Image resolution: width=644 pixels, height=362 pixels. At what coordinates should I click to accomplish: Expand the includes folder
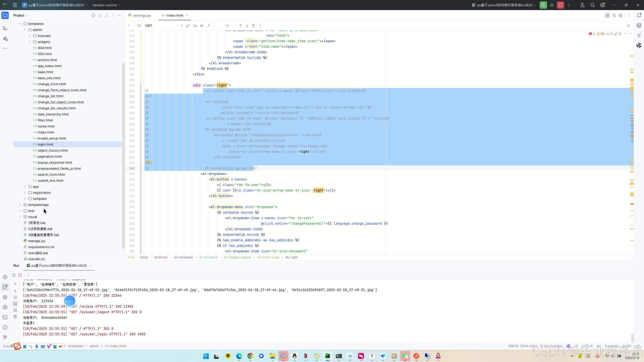coord(30,36)
